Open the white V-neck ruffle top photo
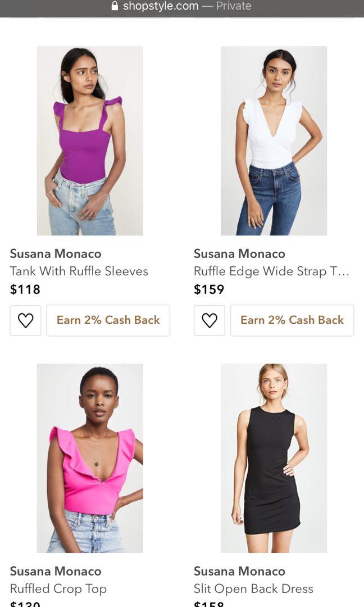Screen dimensions: 364x607 (x=274, y=141)
